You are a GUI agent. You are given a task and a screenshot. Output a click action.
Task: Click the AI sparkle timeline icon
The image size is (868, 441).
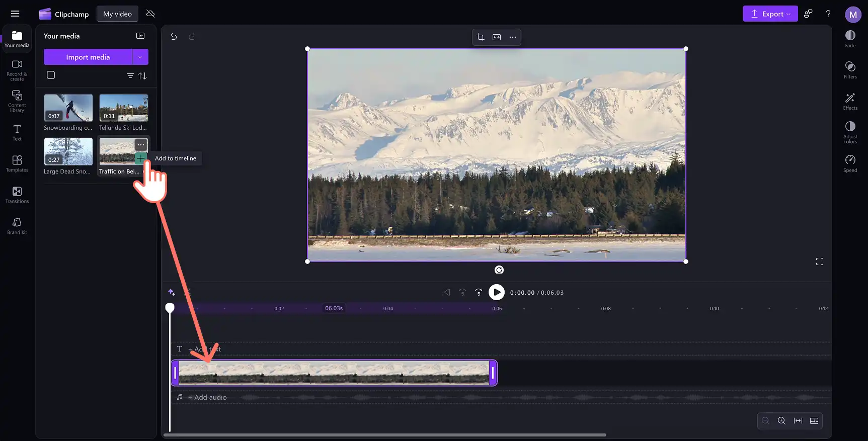point(172,292)
